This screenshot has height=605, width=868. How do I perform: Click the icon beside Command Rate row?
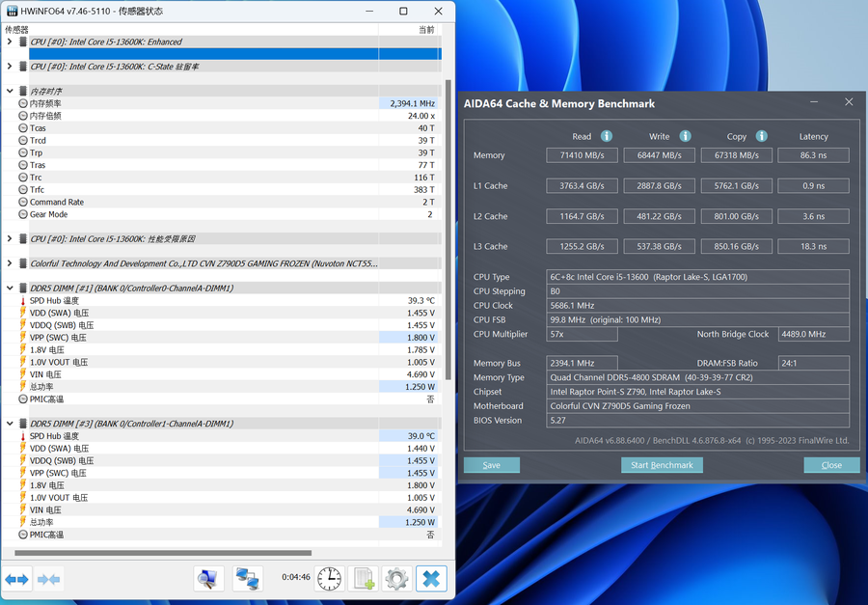pyautogui.click(x=23, y=203)
